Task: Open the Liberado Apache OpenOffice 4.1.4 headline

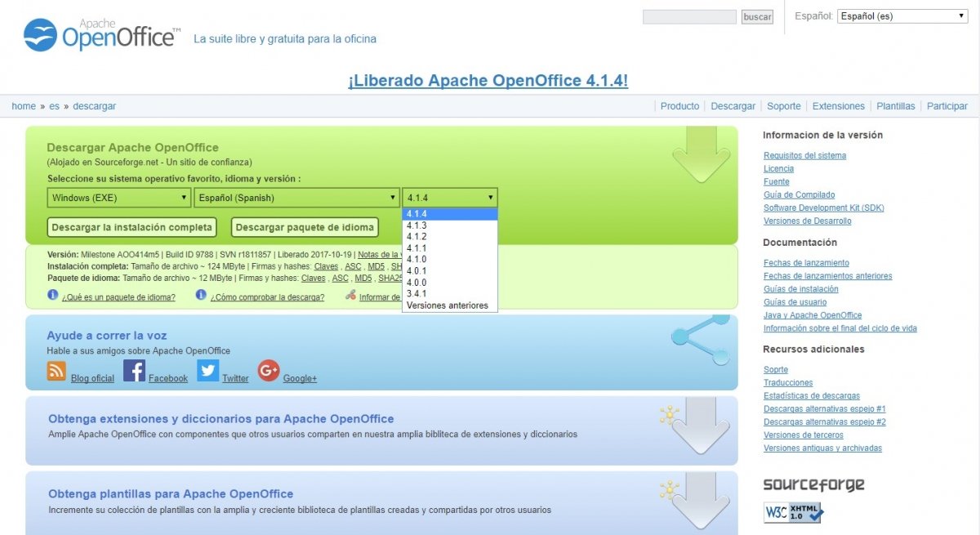Action: (x=488, y=81)
